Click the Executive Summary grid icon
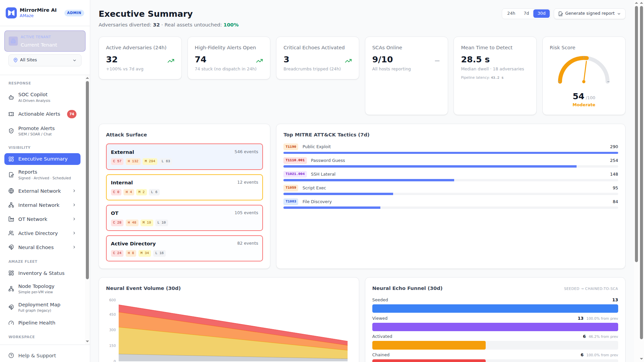The width and height of the screenshot is (644, 362). click(11, 159)
